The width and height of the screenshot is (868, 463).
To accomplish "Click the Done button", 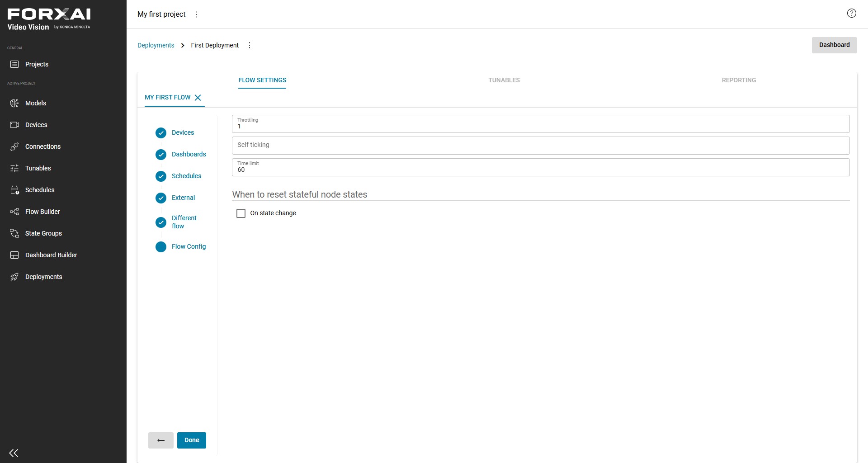I will (x=192, y=440).
